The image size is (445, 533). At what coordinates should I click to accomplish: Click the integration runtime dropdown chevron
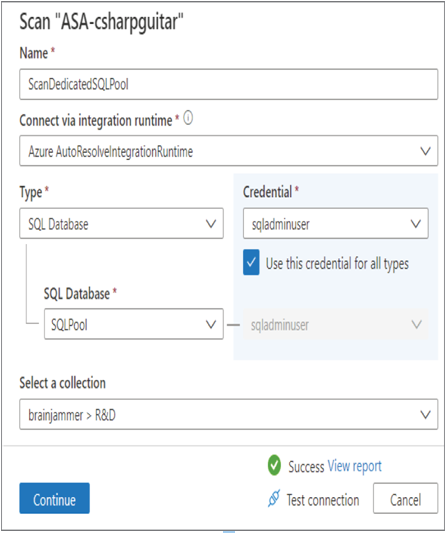click(425, 151)
